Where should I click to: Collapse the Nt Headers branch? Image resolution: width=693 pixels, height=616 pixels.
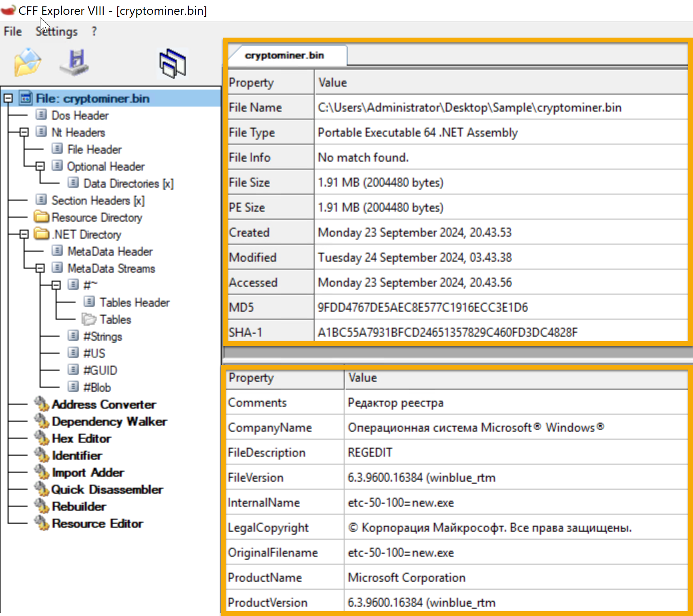(x=24, y=132)
